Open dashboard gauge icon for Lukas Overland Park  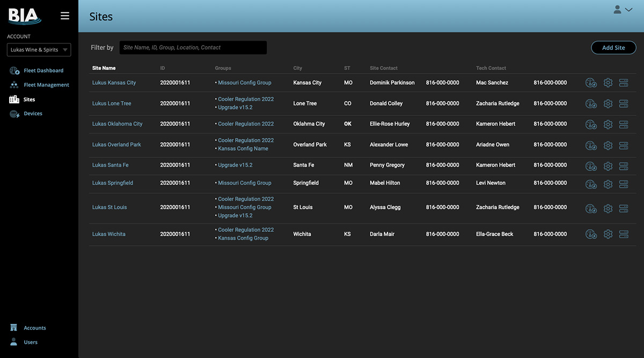[591, 145]
